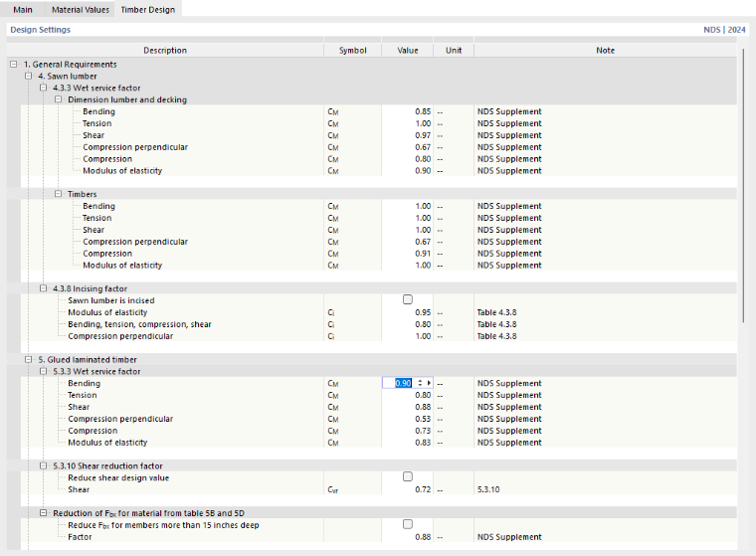
Task: Click Table 4.3.8 note in Modulus of elasticity row
Action: coord(496,312)
